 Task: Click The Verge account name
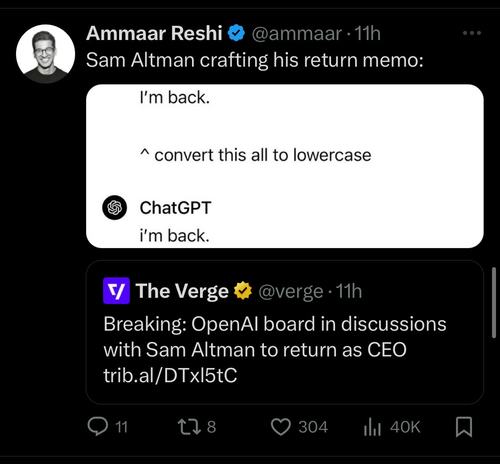[x=182, y=291]
